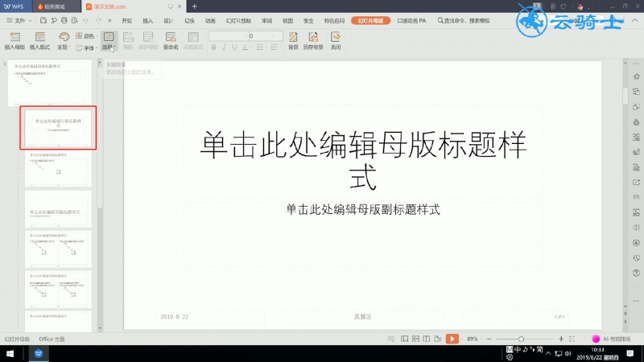
Task: Open a new document tab with plus
Action: (195, 6)
